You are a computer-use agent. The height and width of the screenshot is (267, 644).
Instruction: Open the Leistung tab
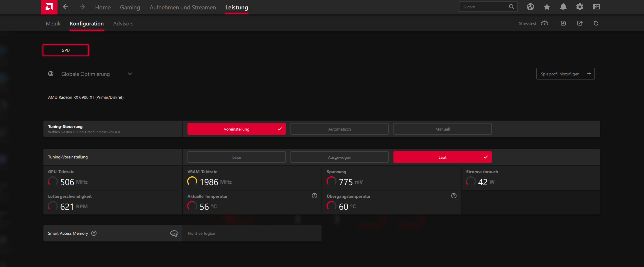click(237, 7)
